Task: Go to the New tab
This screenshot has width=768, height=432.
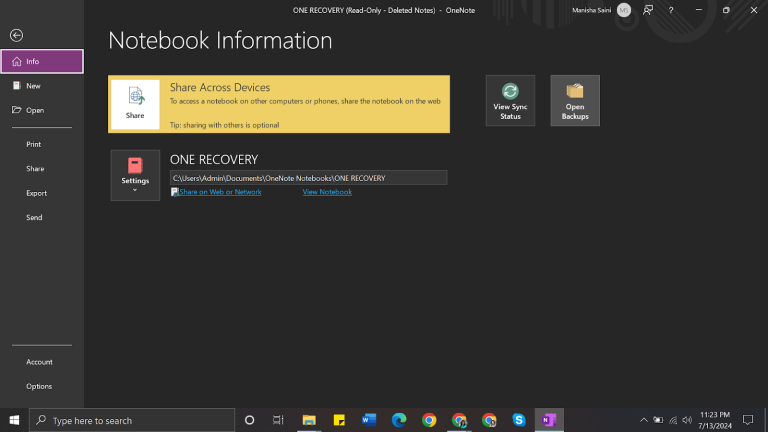Action: coord(34,86)
